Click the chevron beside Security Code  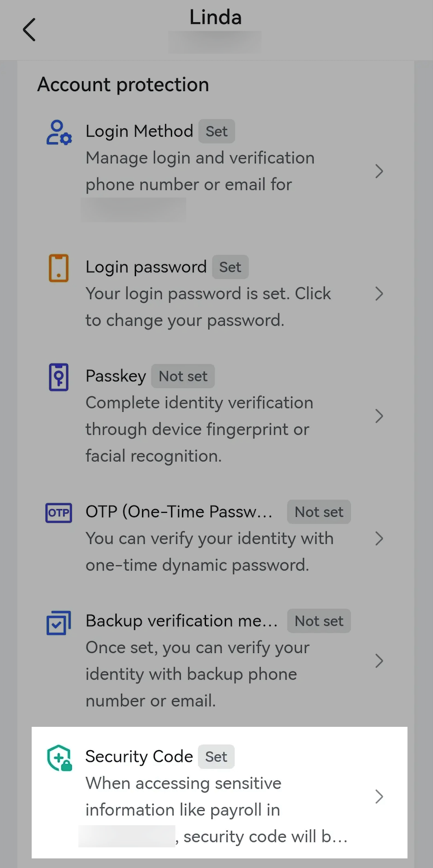[380, 796]
